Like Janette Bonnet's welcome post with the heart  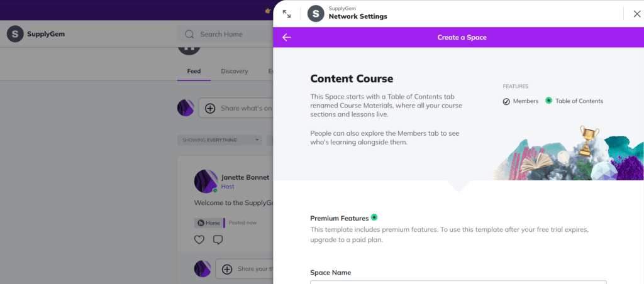(199, 239)
